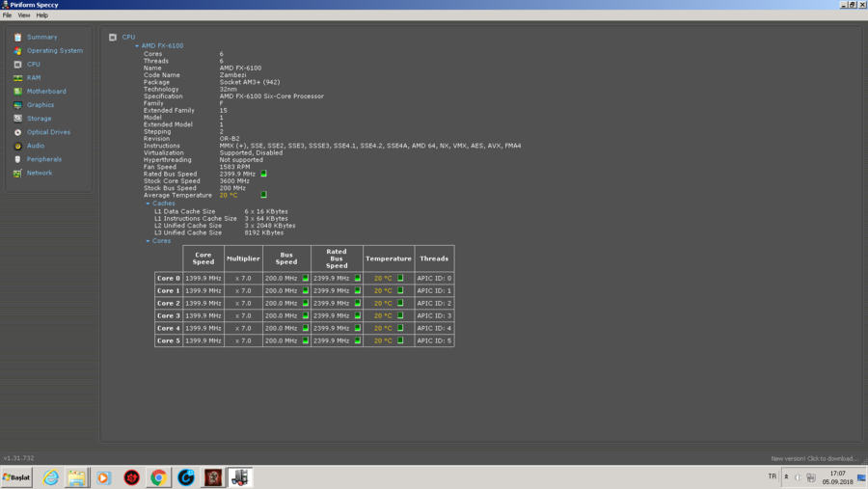Open the Summary section icon in sidebar

click(17, 37)
